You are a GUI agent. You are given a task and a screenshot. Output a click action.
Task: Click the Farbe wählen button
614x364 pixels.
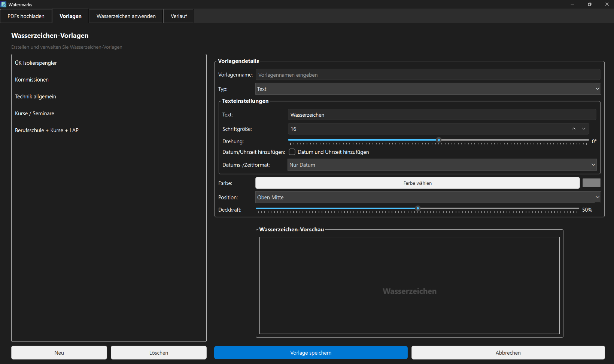click(417, 183)
